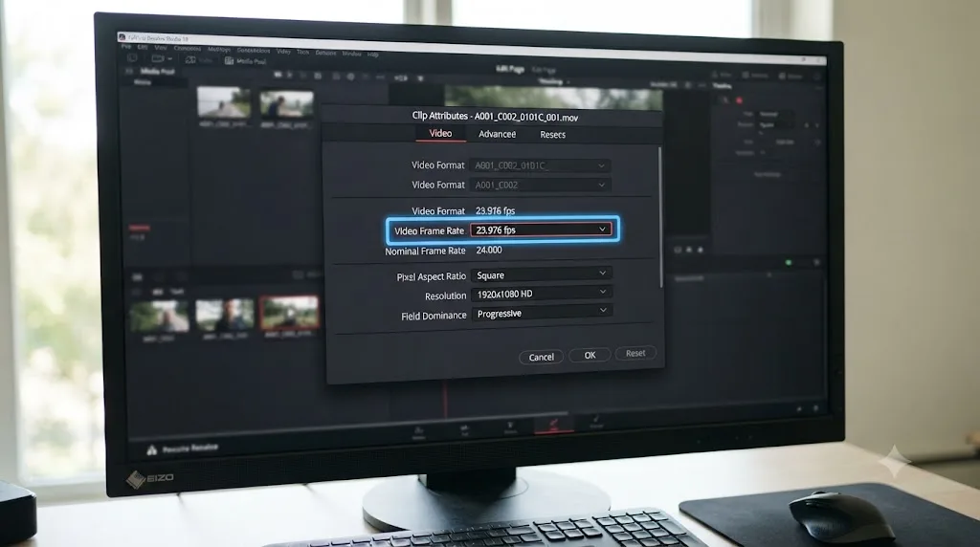Click the red-underlined page icon in the bottom page bar

[554, 426]
